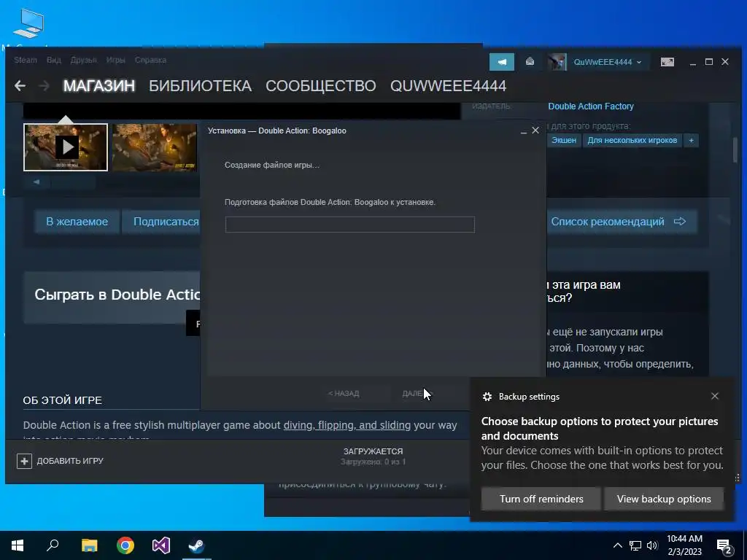
Task: Open the Вид menu
Action: tap(54, 60)
